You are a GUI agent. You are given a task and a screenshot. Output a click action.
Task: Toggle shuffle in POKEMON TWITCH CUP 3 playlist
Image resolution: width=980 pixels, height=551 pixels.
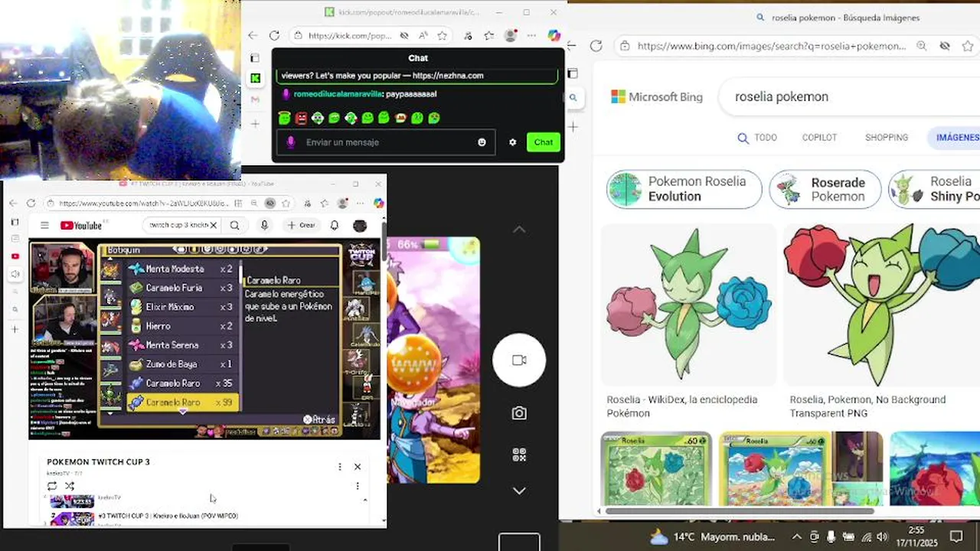(x=70, y=486)
